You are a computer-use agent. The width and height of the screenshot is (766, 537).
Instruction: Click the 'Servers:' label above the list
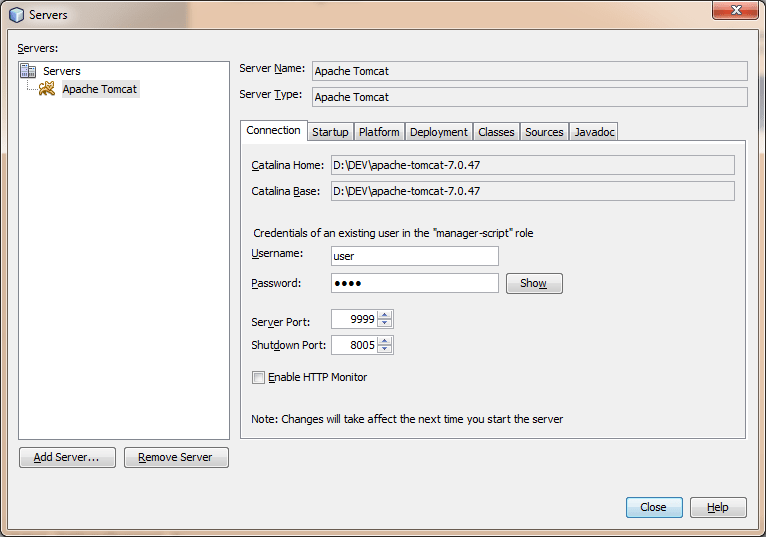pyautogui.click(x=38, y=48)
